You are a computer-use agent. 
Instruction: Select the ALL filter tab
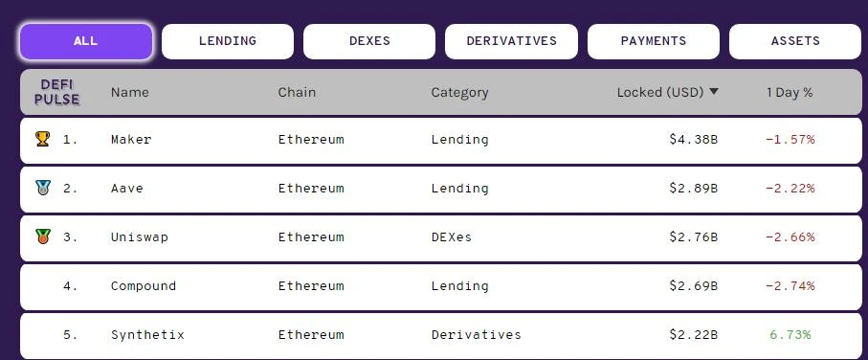86,41
